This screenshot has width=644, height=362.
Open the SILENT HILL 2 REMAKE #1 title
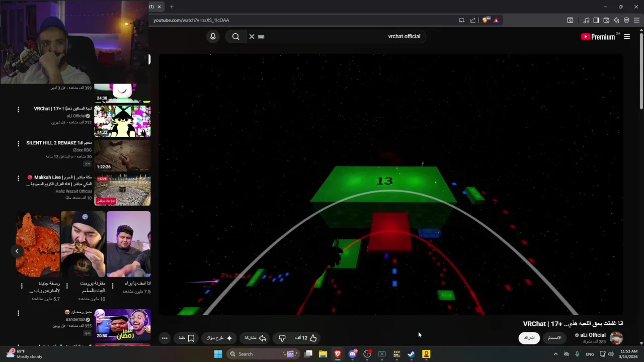click(x=59, y=143)
